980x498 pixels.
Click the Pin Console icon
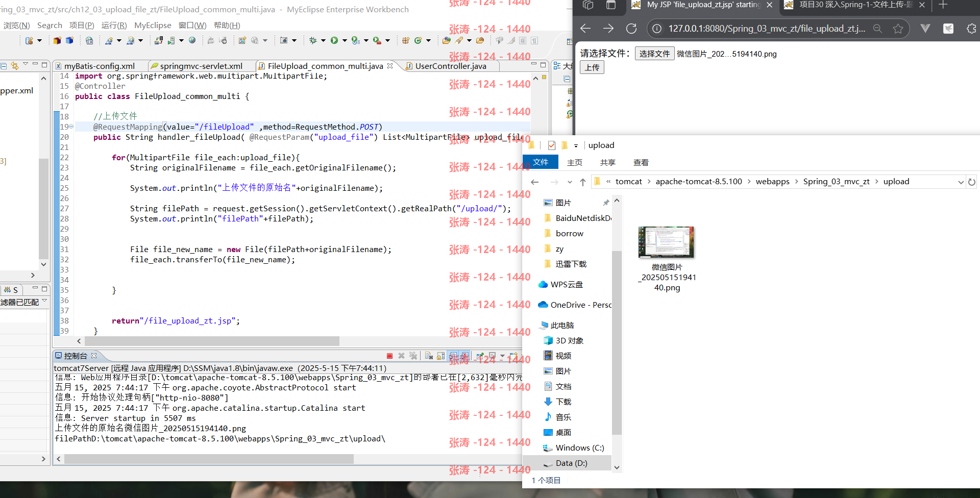[x=480, y=356]
